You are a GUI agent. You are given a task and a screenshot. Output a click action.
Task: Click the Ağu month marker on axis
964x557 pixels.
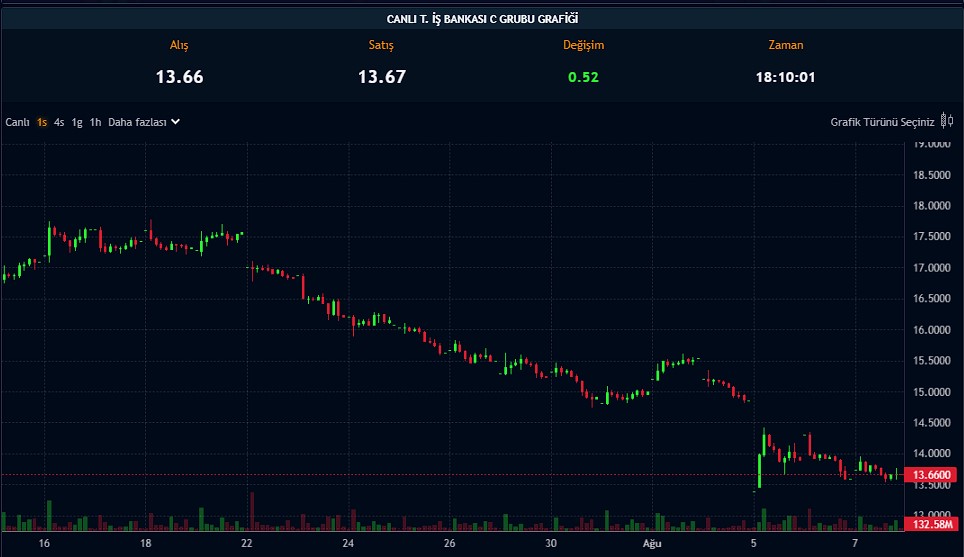click(652, 543)
